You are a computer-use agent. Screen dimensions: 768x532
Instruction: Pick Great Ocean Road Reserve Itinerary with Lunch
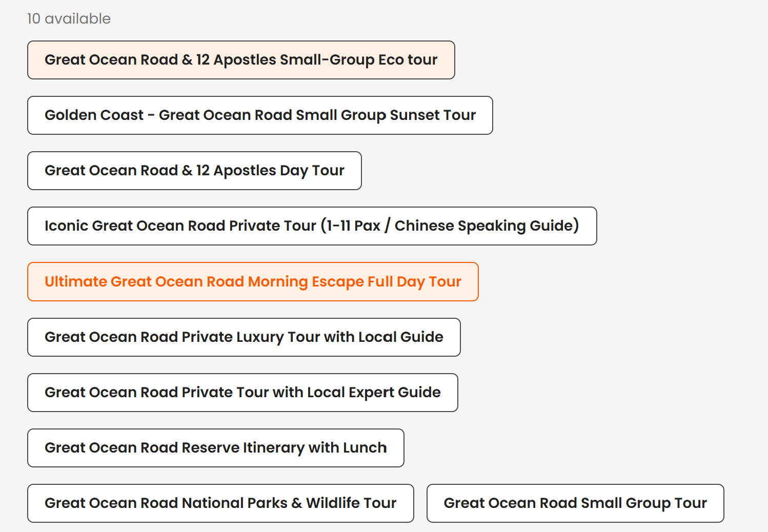pos(215,448)
